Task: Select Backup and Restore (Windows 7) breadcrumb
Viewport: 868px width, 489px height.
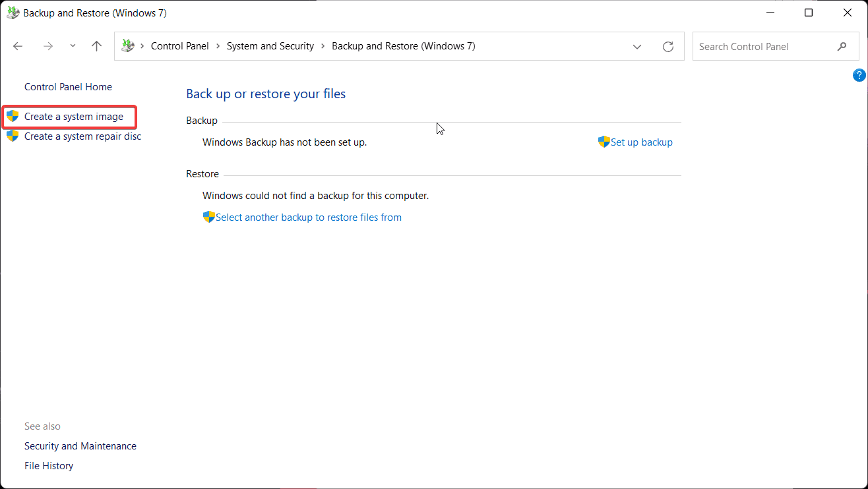Action: coord(403,46)
